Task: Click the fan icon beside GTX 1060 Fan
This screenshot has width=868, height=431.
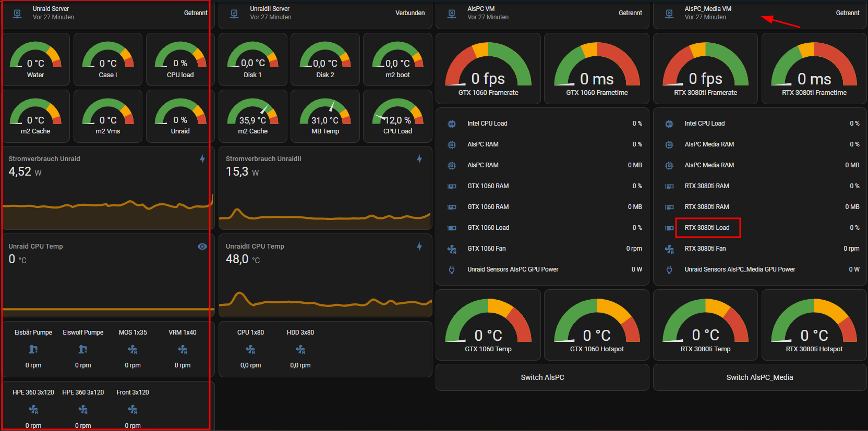Action: [452, 249]
